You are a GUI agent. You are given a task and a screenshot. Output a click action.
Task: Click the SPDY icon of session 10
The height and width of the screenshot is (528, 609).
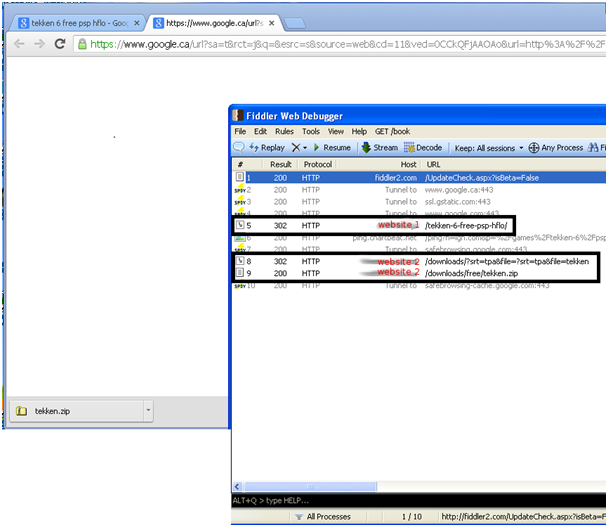tap(240, 286)
